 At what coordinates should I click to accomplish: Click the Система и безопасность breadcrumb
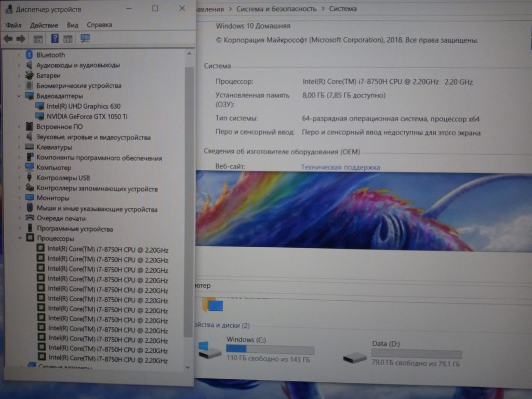coord(276,9)
